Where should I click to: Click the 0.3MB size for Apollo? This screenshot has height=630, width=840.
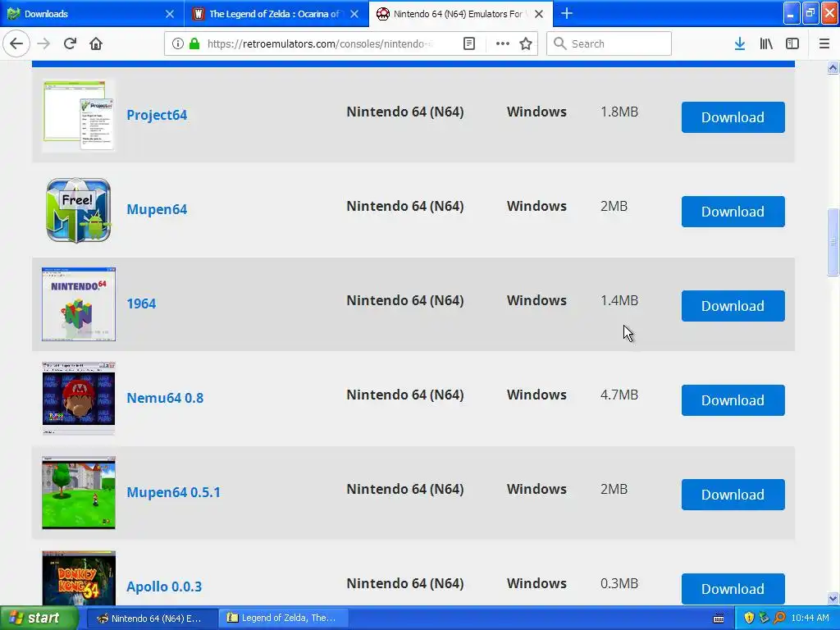click(619, 583)
